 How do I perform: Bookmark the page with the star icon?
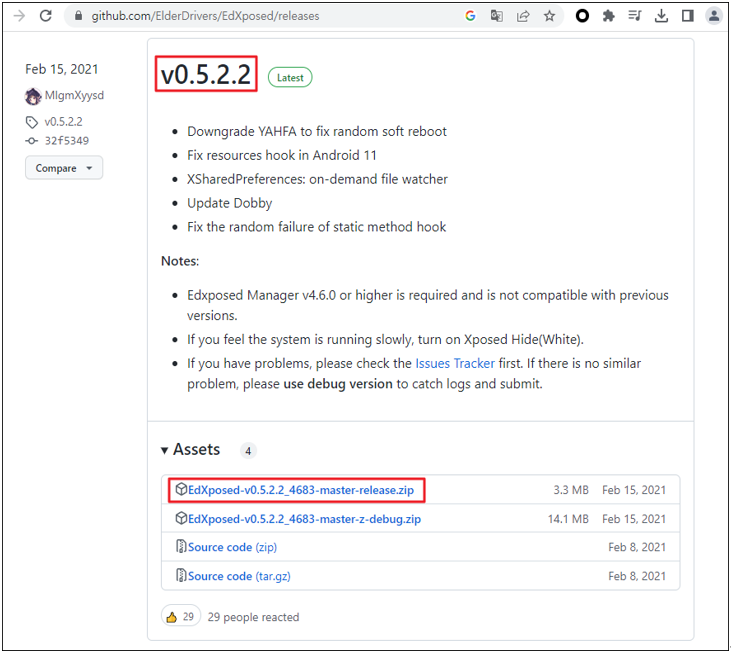549,16
